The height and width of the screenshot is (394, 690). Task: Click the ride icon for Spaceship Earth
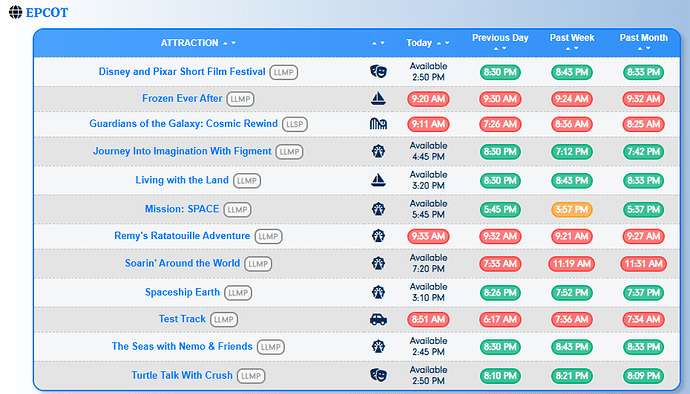point(378,292)
